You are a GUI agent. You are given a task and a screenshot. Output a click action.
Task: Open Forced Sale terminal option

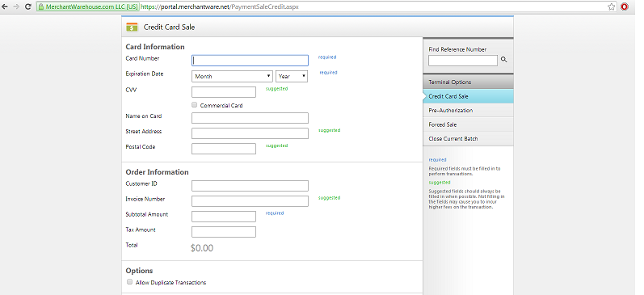pyautogui.click(x=468, y=124)
